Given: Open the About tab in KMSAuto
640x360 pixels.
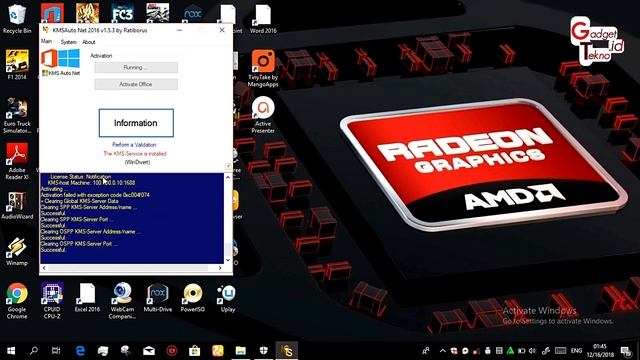Looking at the screenshot, I should coord(89,42).
